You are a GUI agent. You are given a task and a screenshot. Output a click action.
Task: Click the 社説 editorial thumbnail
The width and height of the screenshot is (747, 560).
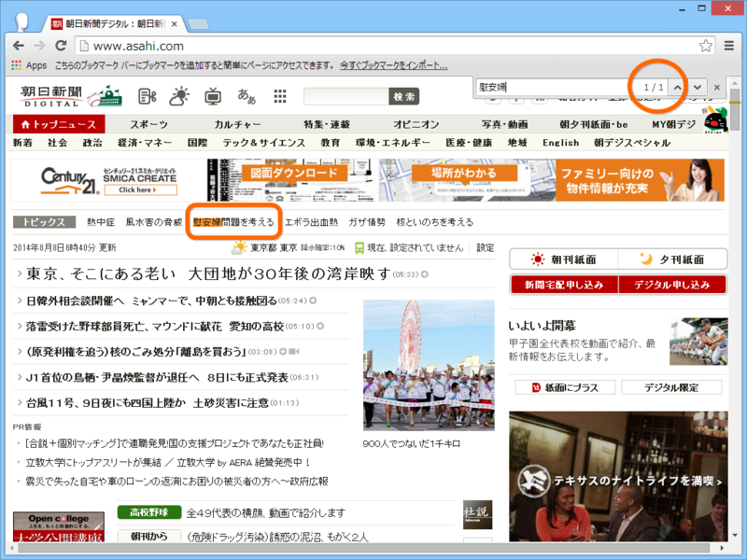(477, 514)
